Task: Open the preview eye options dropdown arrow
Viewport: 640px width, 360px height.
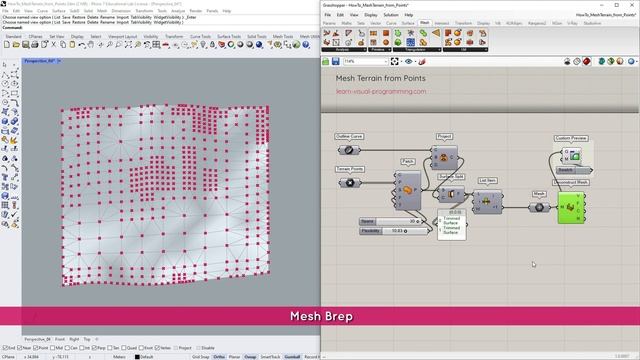Action: [x=415, y=62]
